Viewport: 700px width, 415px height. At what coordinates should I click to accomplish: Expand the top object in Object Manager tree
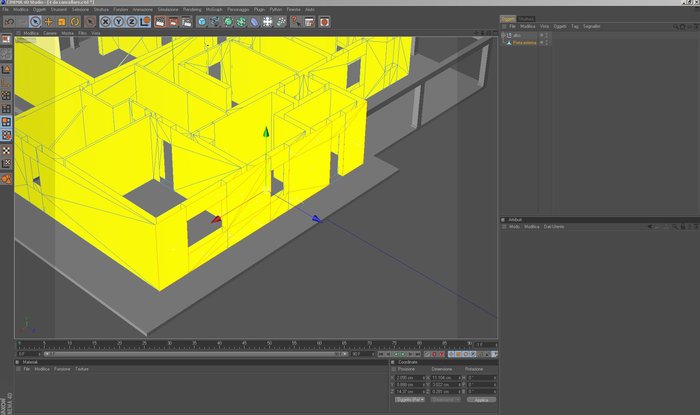(503, 35)
